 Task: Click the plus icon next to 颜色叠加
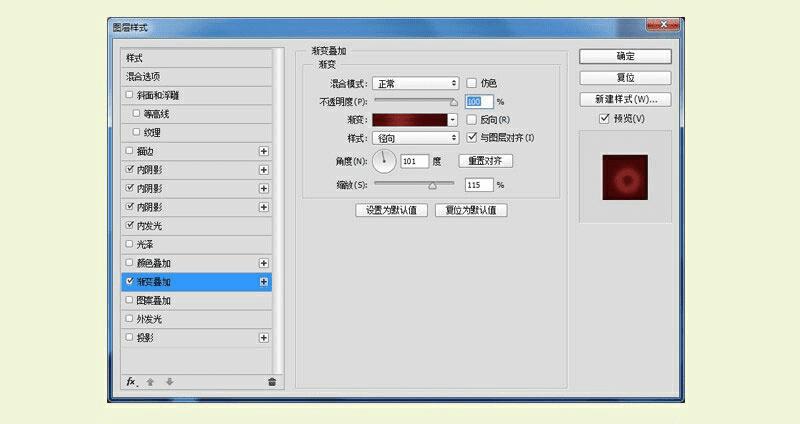pos(264,263)
